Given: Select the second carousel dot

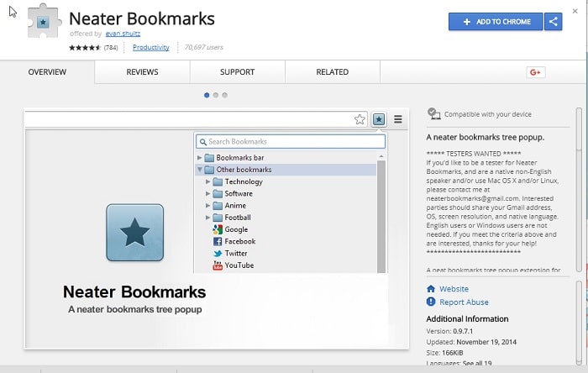Looking at the screenshot, I should 216,95.
